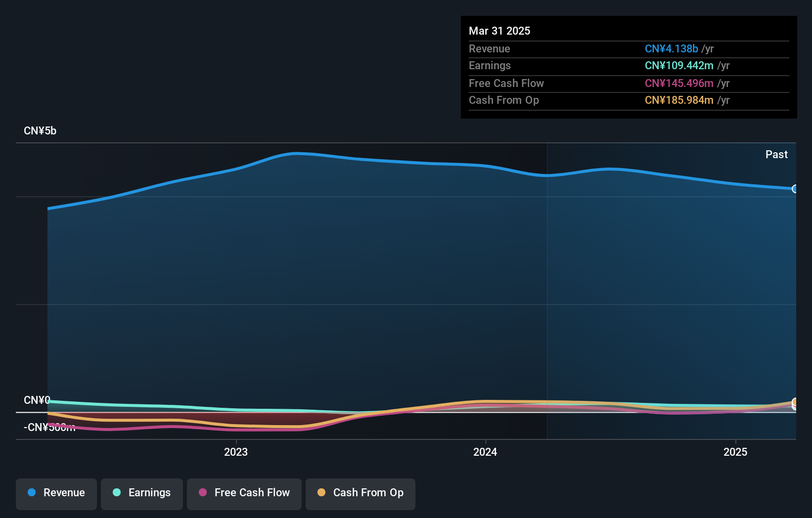Toggle the Free Cash Flow legend button
This screenshot has width=812, height=518.
tap(244, 494)
